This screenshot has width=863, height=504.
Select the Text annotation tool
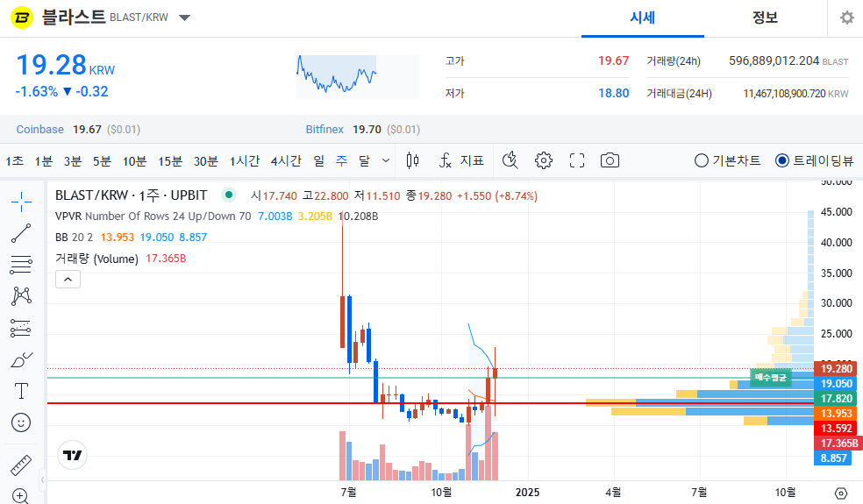(21, 391)
